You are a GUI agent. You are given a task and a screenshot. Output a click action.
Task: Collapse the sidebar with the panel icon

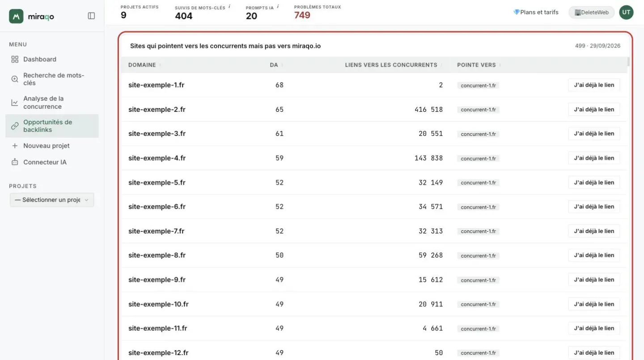pos(91,16)
